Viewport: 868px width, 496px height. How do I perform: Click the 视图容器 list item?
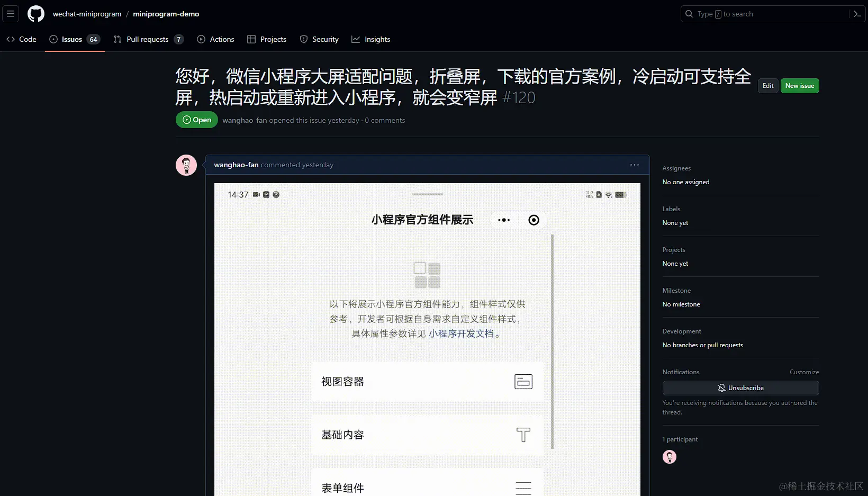pos(427,382)
